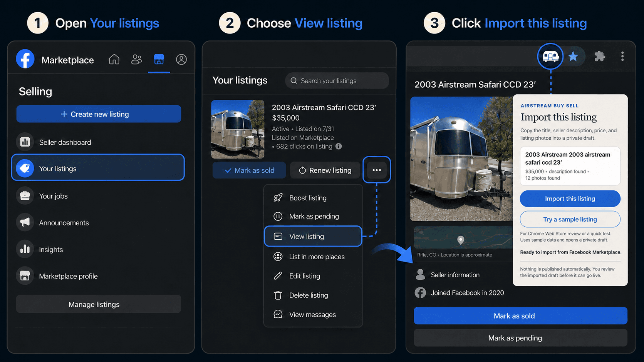Click the Facebook logo in Marketplace header
Screen dimensions: 644x362
click(x=25, y=59)
